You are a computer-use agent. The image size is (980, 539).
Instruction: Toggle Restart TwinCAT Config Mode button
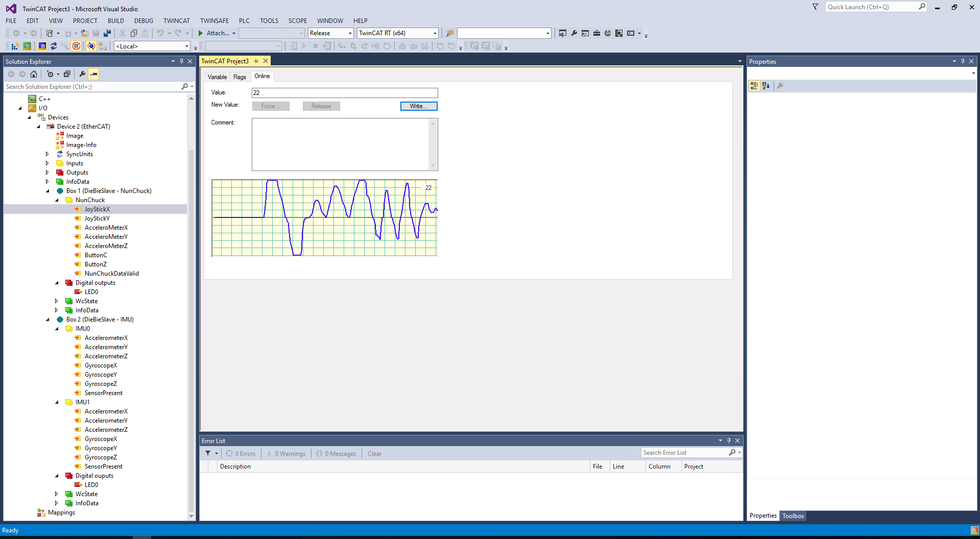[x=42, y=46]
